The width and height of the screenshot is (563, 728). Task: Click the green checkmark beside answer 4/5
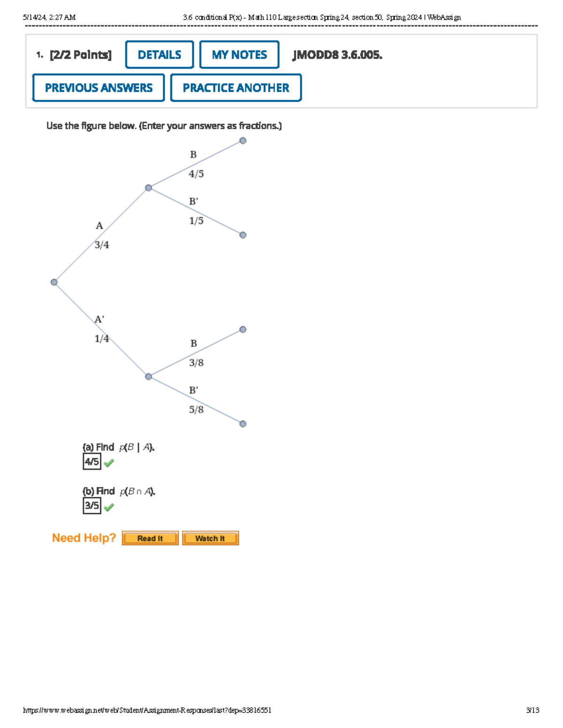(x=108, y=462)
